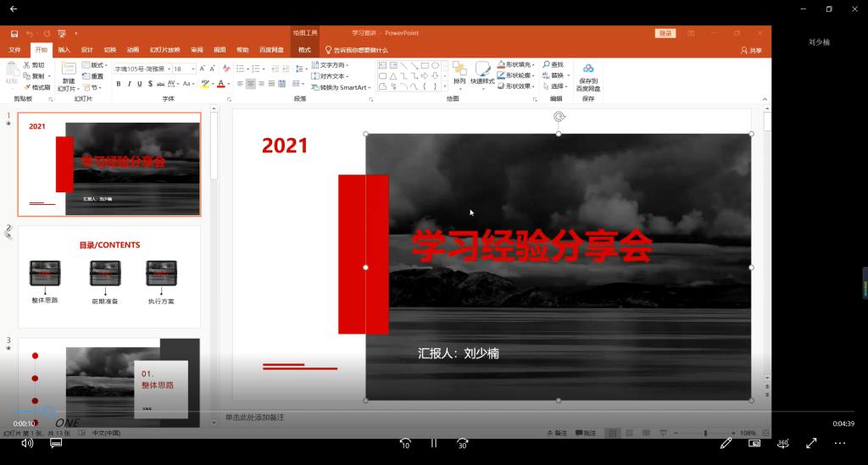Image resolution: width=868 pixels, height=465 pixels.
Task: Toggle Italic text formatting
Action: pyautogui.click(x=129, y=84)
